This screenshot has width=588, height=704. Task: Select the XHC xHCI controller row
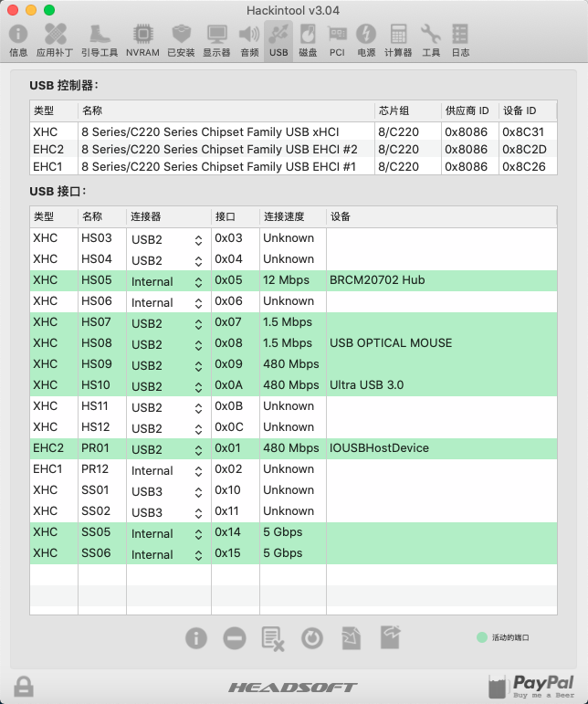point(294,132)
